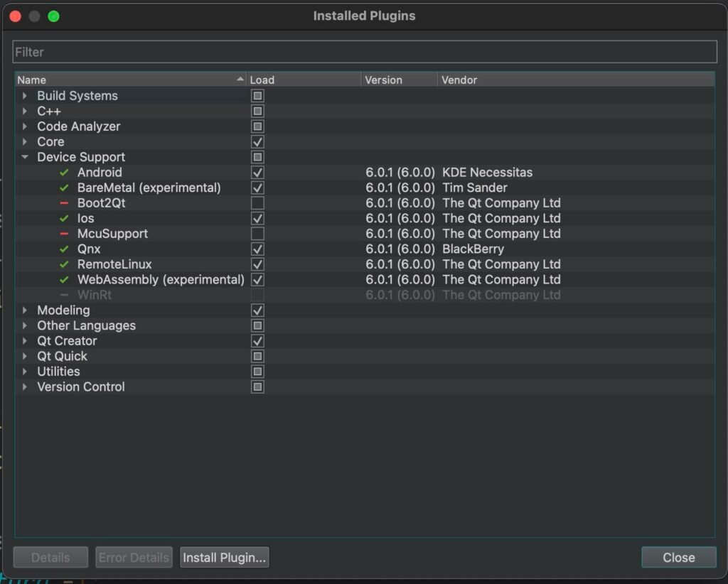The width and height of the screenshot is (728, 584).
Task: Click the red close window button
Action: tap(16, 17)
